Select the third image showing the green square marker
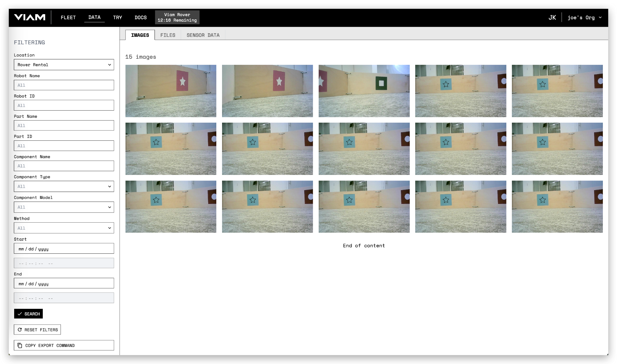617x364 pixels. click(x=364, y=91)
